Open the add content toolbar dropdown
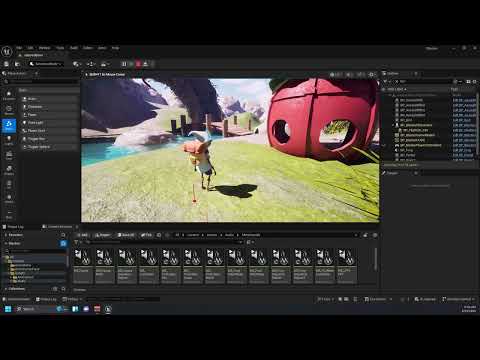The image size is (480, 360). (x=77, y=64)
